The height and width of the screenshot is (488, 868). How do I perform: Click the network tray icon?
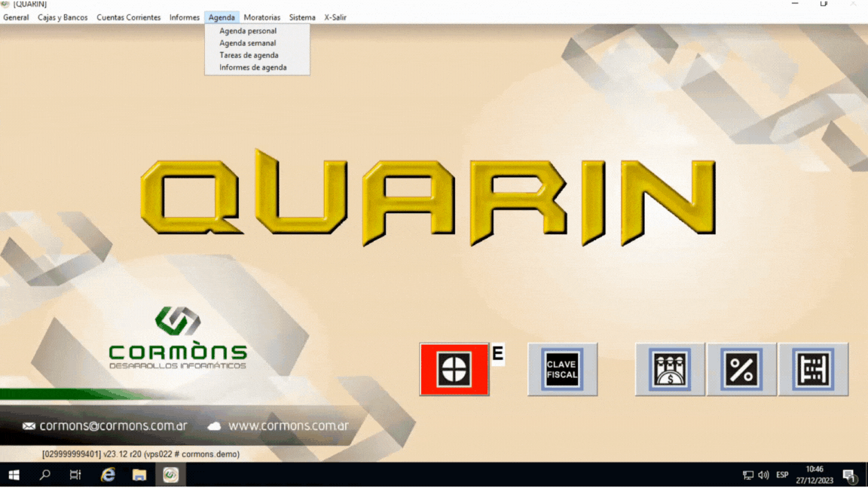tap(748, 475)
